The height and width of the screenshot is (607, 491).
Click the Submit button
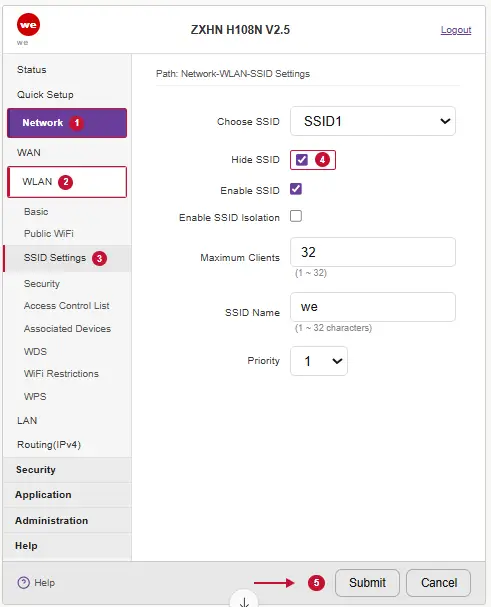(367, 583)
